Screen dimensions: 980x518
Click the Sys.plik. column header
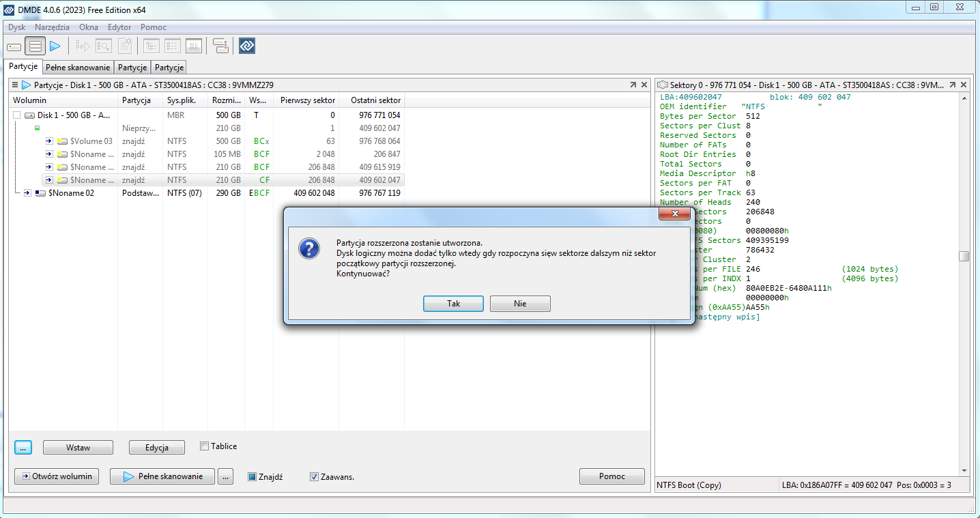(x=186, y=100)
